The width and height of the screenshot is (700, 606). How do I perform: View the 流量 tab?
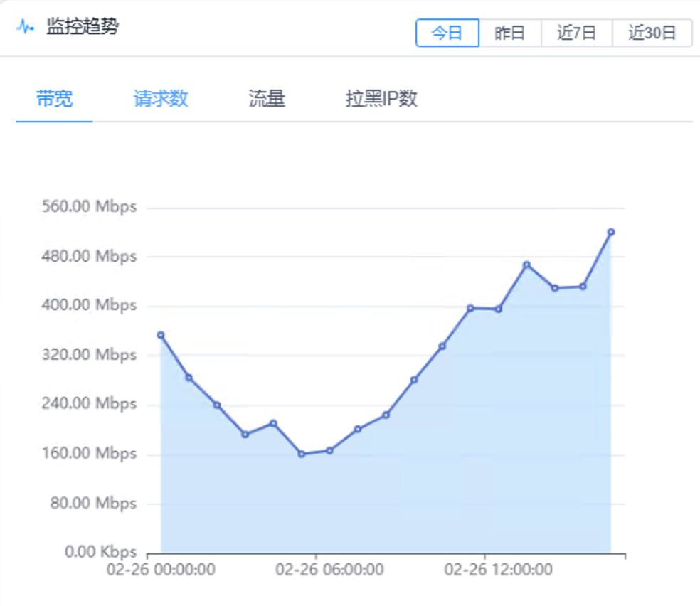pos(267,99)
